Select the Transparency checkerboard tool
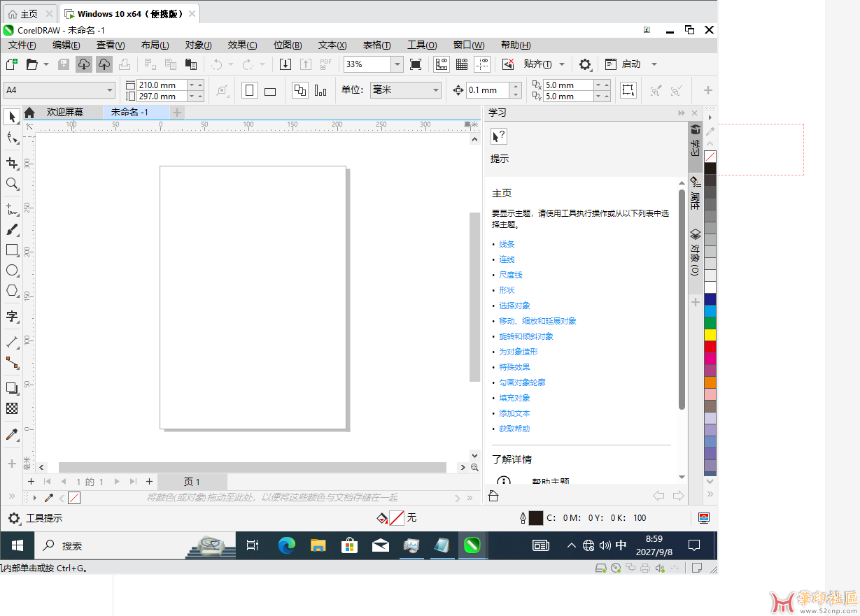860x616 pixels. click(x=12, y=408)
